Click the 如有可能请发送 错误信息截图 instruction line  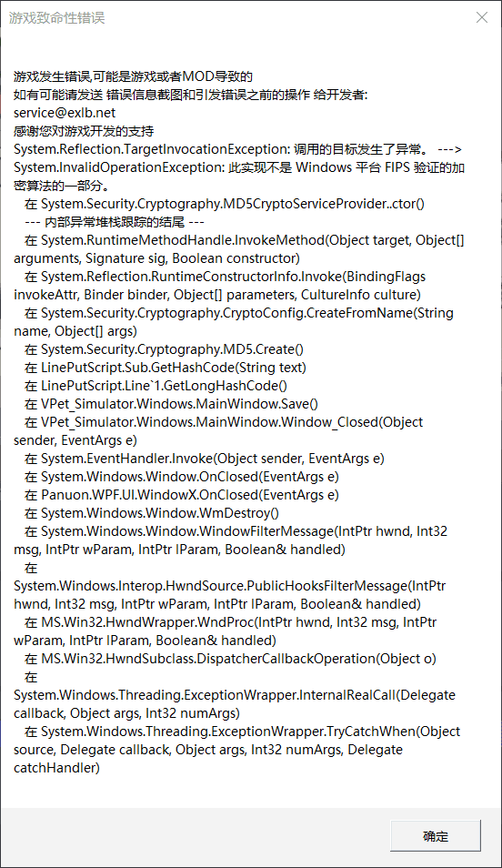(190, 95)
